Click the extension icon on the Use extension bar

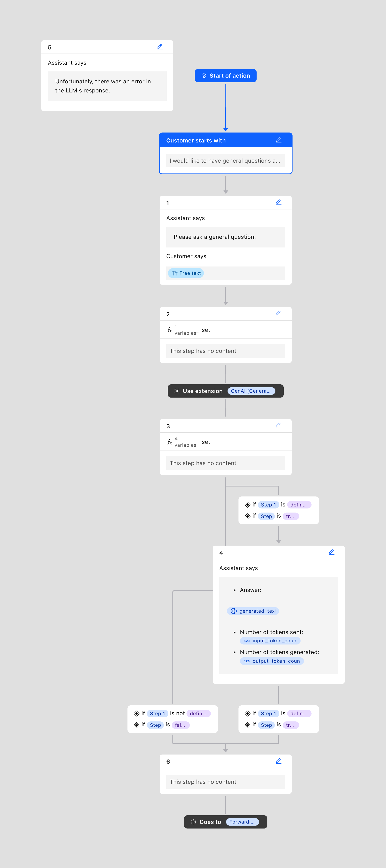pyautogui.click(x=177, y=391)
